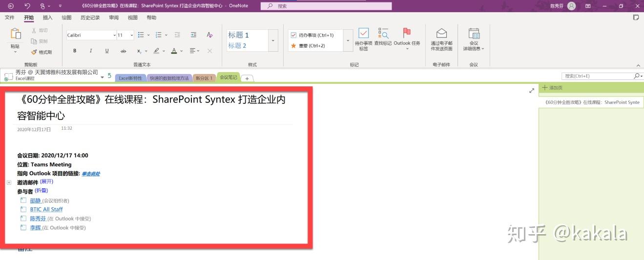Toggle Bold formatting
Viewport: 644px width, 260px height.
(x=75, y=51)
